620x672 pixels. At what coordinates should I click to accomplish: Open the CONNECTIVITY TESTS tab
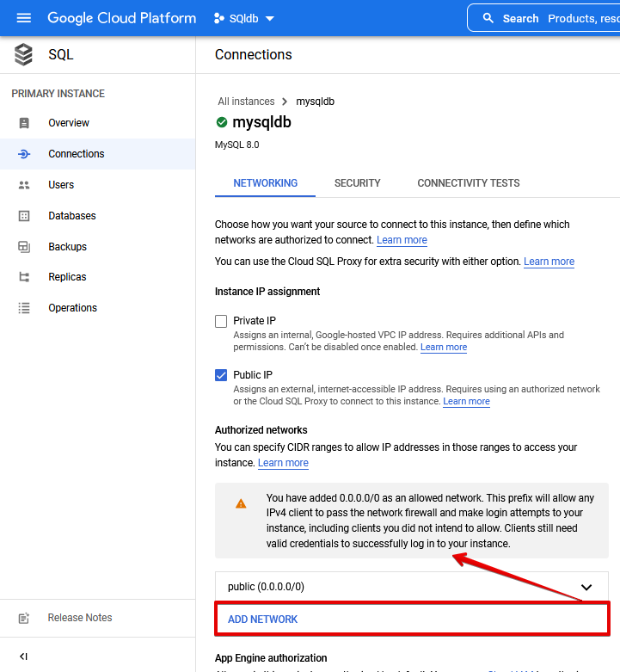[469, 183]
